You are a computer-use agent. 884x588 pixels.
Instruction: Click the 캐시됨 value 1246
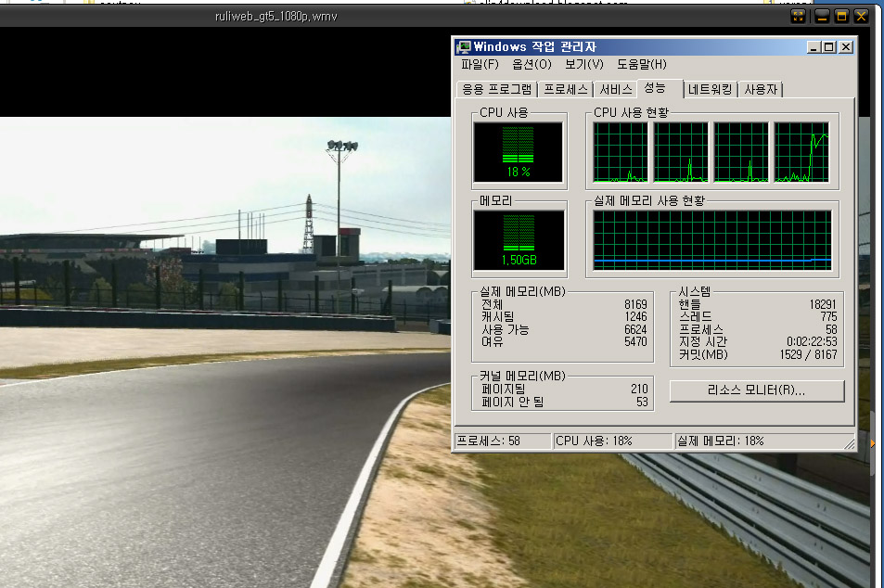click(635, 317)
